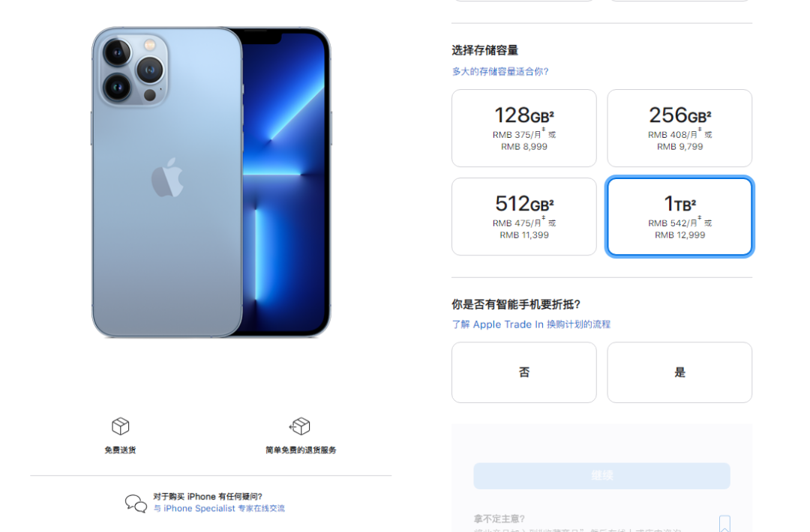Viewport: 810px width, 532px height.
Task: Click the 简单免费的退货服务 label
Action: tap(301, 450)
